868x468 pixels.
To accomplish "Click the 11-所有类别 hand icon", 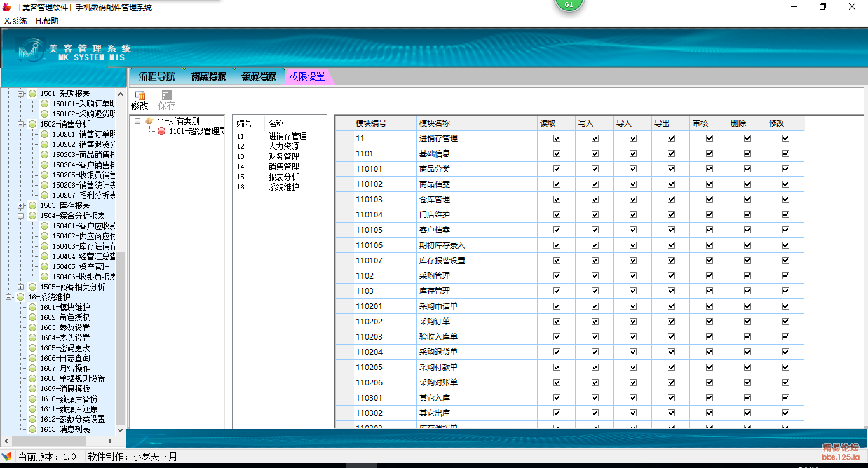I will tap(149, 121).
